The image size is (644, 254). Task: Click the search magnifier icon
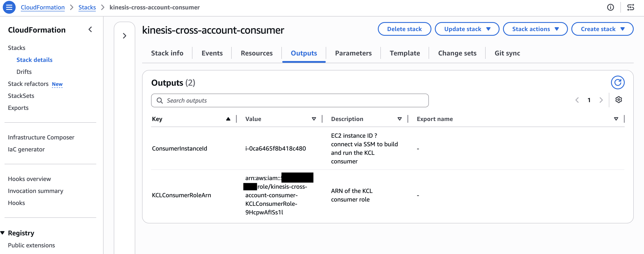click(159, 100)
